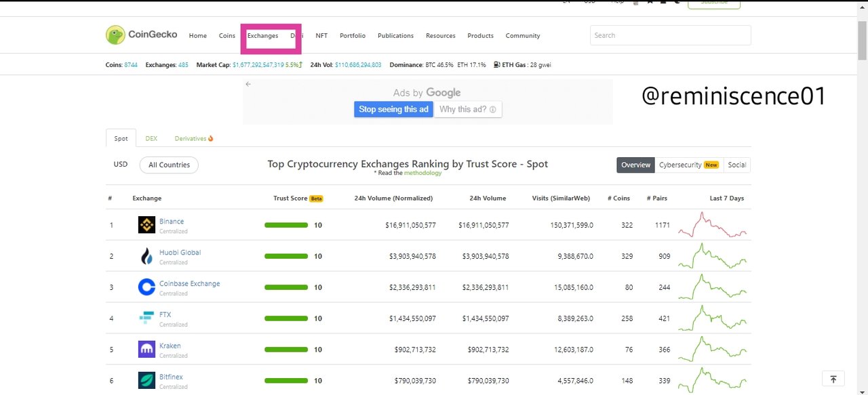Click the Binance exchange logo

[x=146, y=225]
